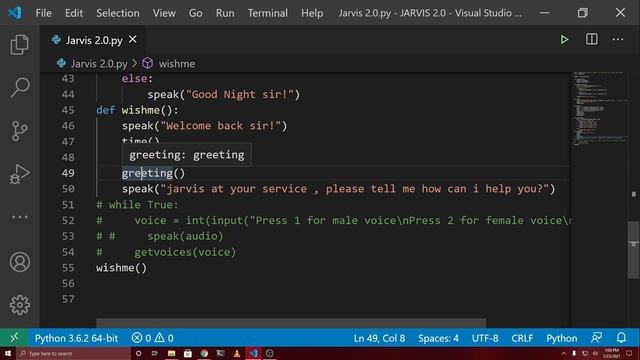Open the Help menu

point(312,13)
